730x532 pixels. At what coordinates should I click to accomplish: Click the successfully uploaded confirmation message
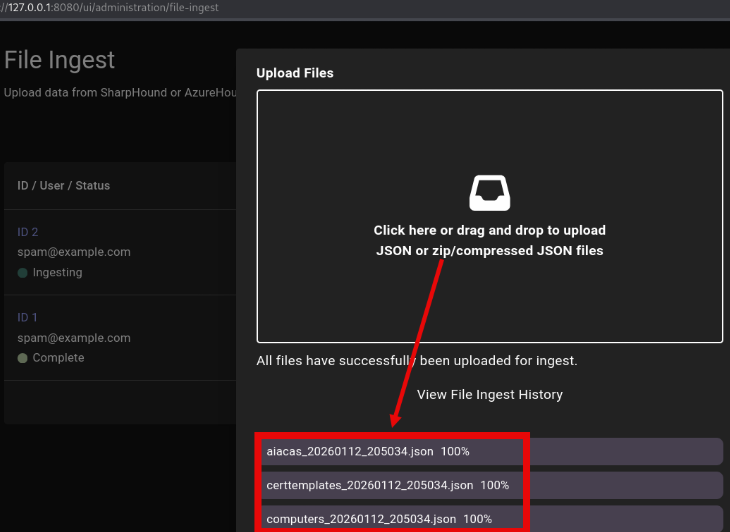pos(417,360)
